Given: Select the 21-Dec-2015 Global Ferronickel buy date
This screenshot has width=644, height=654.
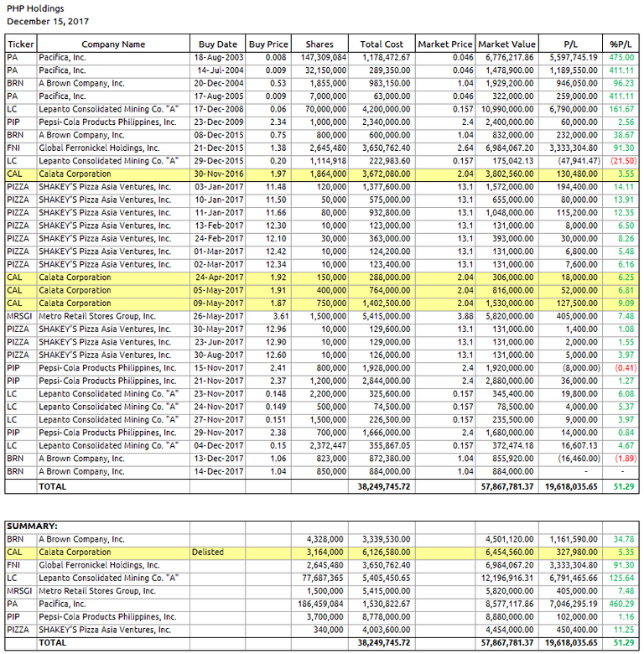Looking at the screenshot, I should coord(218,148).
